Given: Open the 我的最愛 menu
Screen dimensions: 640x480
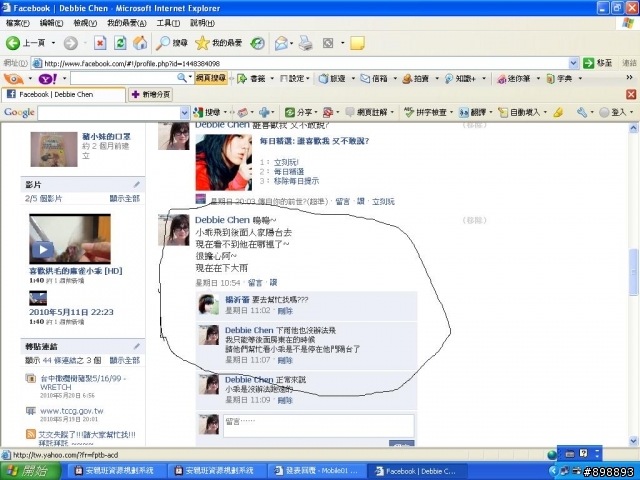Looking at the screenshot, I should pyautogui.click(x=127, y=23).
